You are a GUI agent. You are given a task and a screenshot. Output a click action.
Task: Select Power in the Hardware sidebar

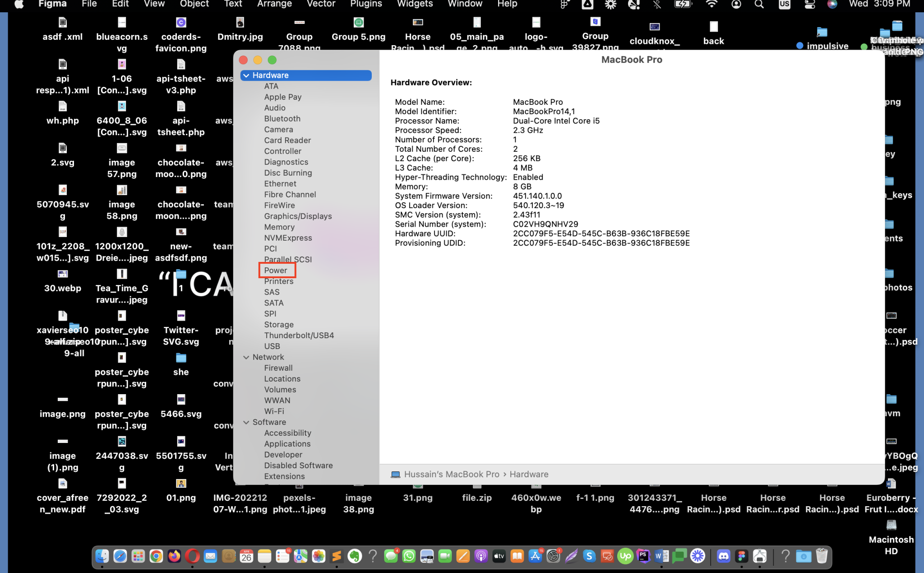tap(277, 270)
